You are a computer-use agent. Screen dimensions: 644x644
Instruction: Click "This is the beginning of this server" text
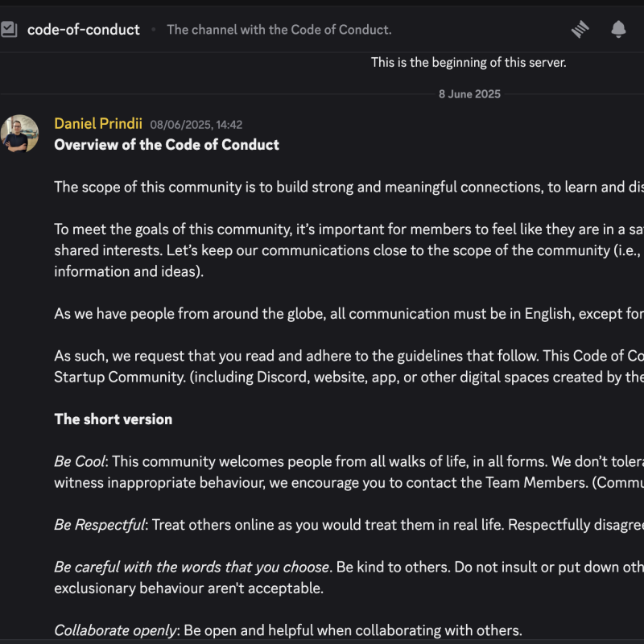point(469,62)
